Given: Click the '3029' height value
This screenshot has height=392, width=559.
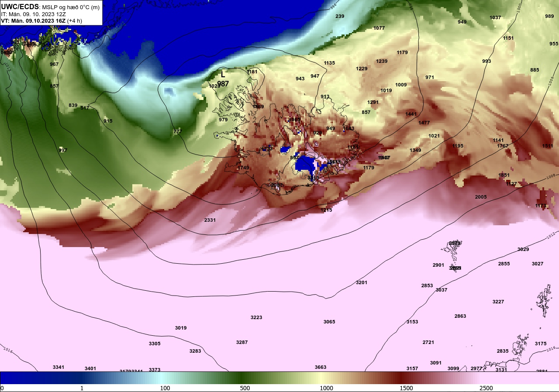Looking at the screenshot, I should 523,249.
